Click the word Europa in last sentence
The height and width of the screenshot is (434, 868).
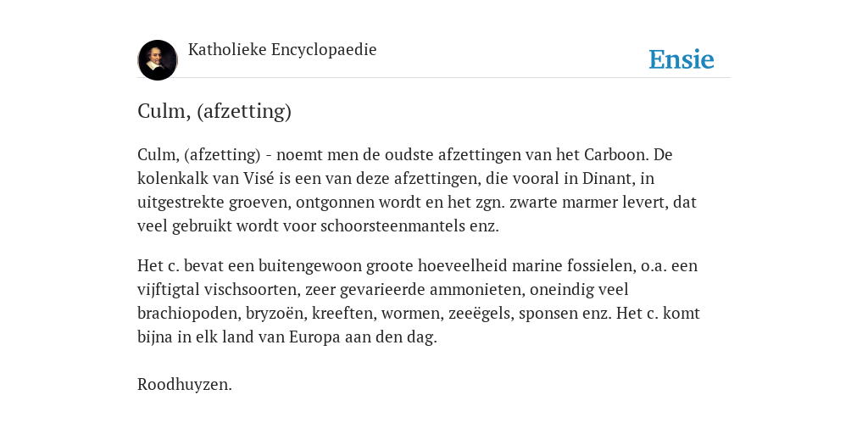(x=314, y=337)
